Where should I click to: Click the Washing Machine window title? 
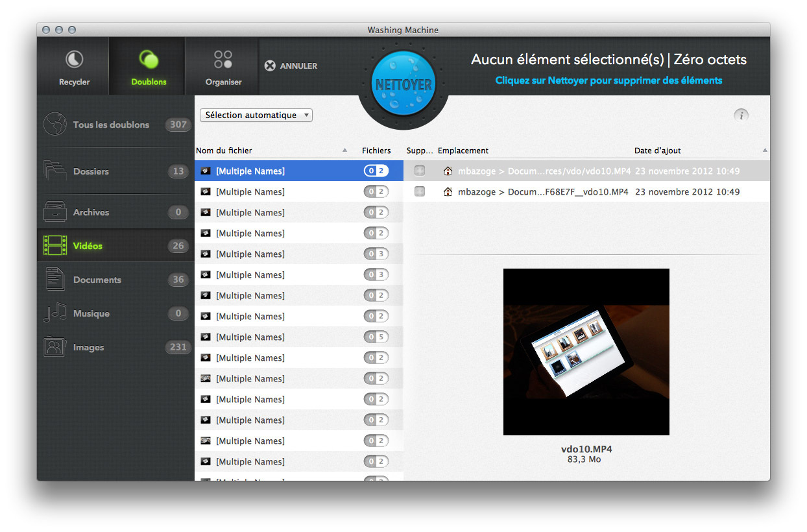point(403,30)
